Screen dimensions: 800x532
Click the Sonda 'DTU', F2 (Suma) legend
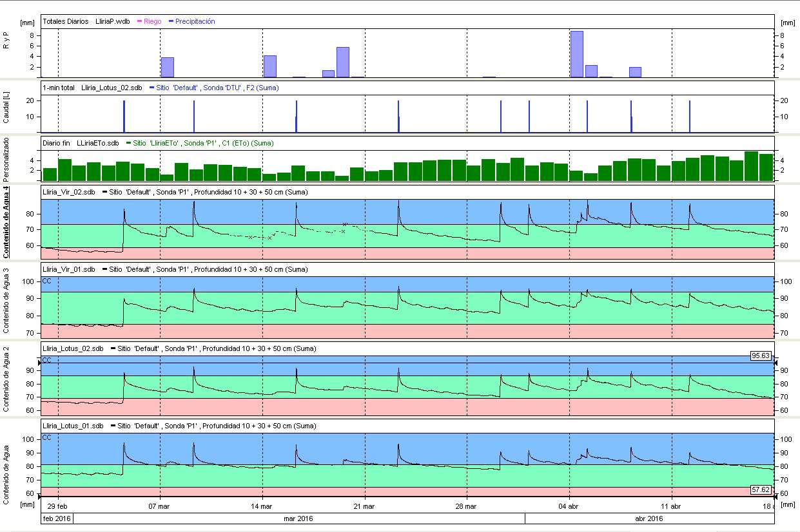(x=214, y=88)
